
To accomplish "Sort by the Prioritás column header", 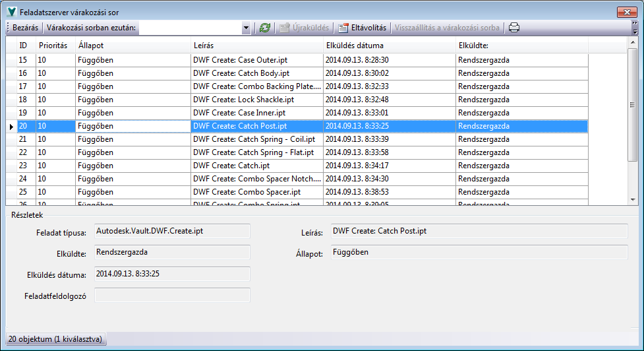I will [55, 46].
